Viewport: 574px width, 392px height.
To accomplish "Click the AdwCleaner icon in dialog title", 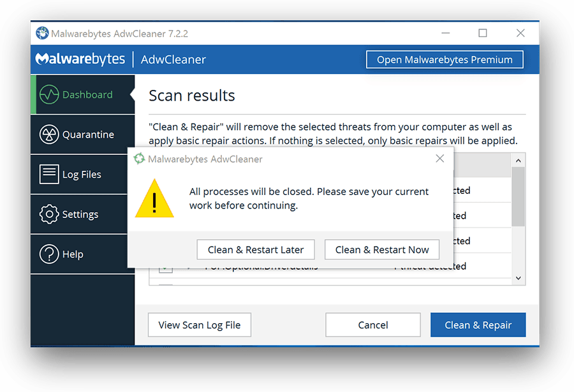I will pos(139,159).
